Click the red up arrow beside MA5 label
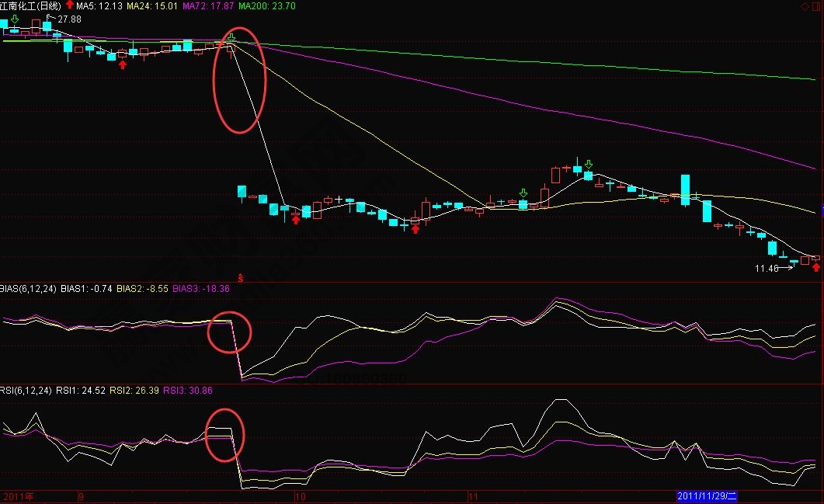 [x=69, y=6]
